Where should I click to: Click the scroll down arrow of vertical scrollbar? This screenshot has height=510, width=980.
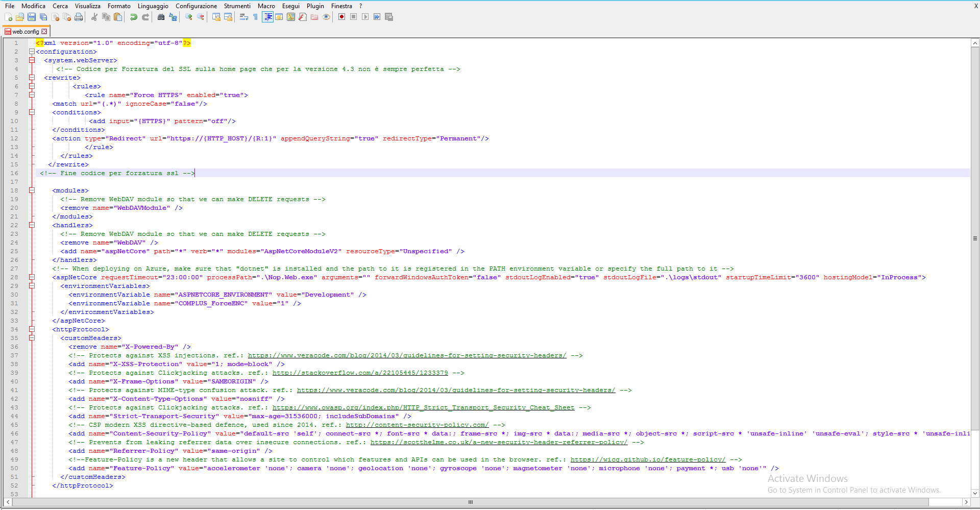click(x=975, y=494)
